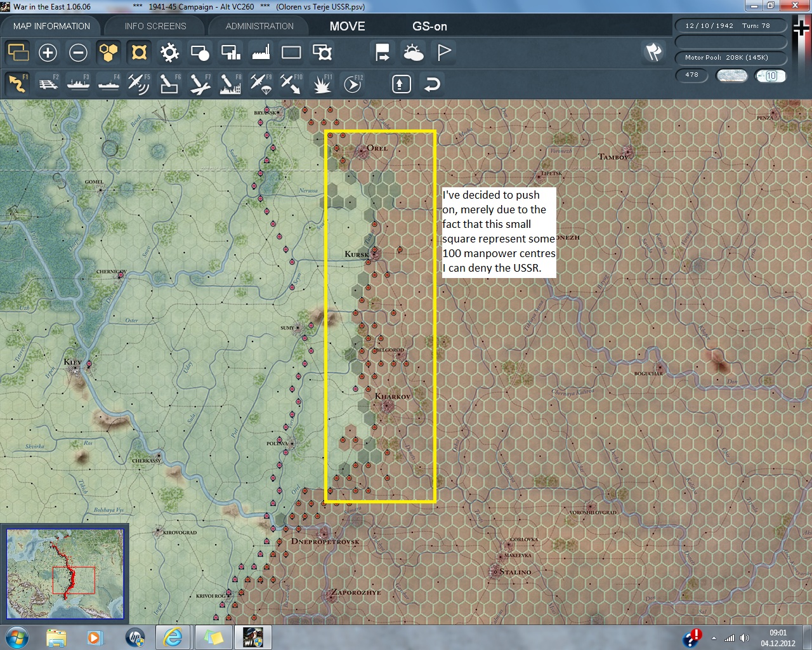
Task: Click the snow weather indicator pill
Action: pyautogui.click(x=731, y=76)
